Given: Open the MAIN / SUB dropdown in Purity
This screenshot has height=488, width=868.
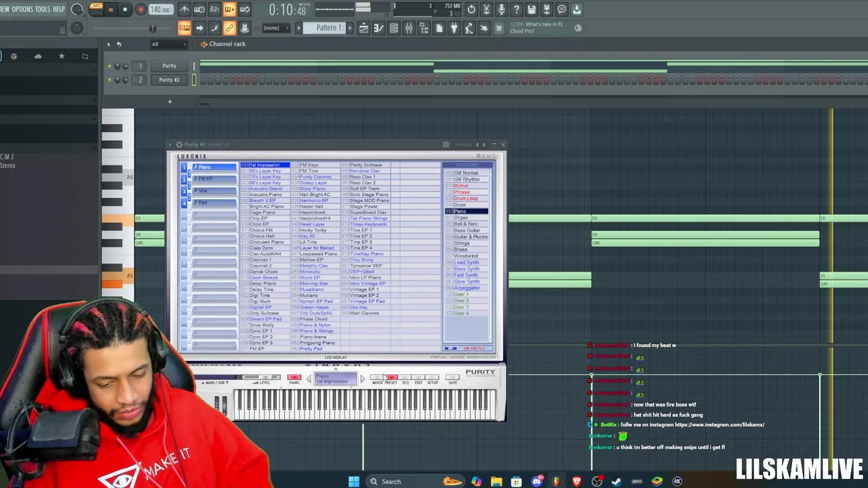Looking at the screenshot, I should pyautogui.click(x=216, y=383).
